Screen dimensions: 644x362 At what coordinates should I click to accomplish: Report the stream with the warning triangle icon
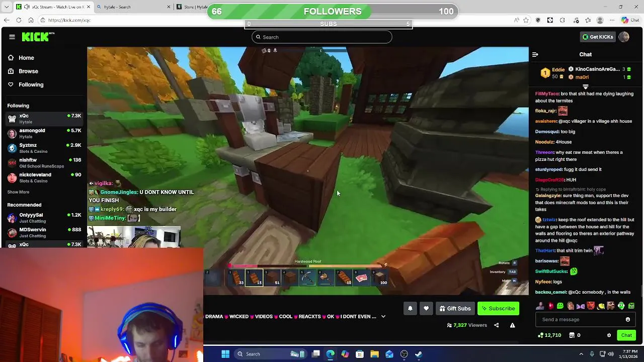point(512,325)
